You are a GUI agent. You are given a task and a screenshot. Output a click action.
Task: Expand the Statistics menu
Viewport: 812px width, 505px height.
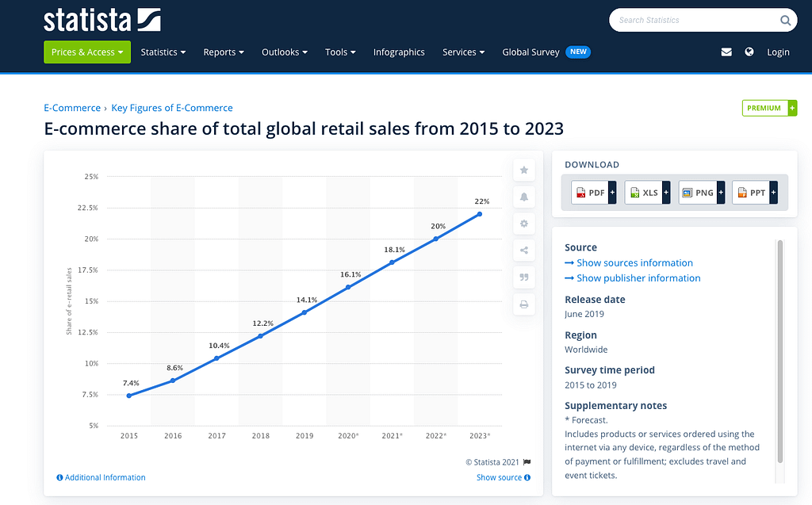click(x=163, y=52)
